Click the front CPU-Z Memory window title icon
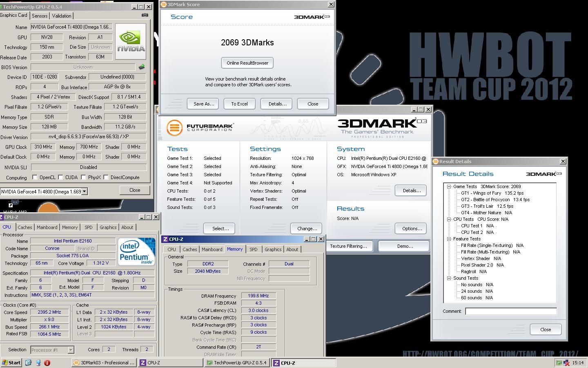 coord(165,239)
